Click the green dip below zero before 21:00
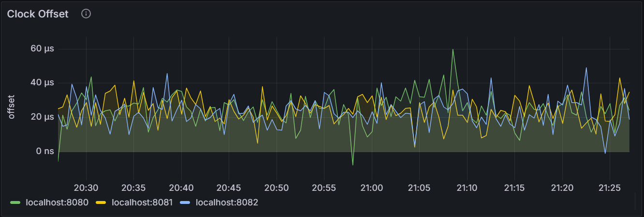The height and width of the screenshot is (217, 644). click(353, 164)
